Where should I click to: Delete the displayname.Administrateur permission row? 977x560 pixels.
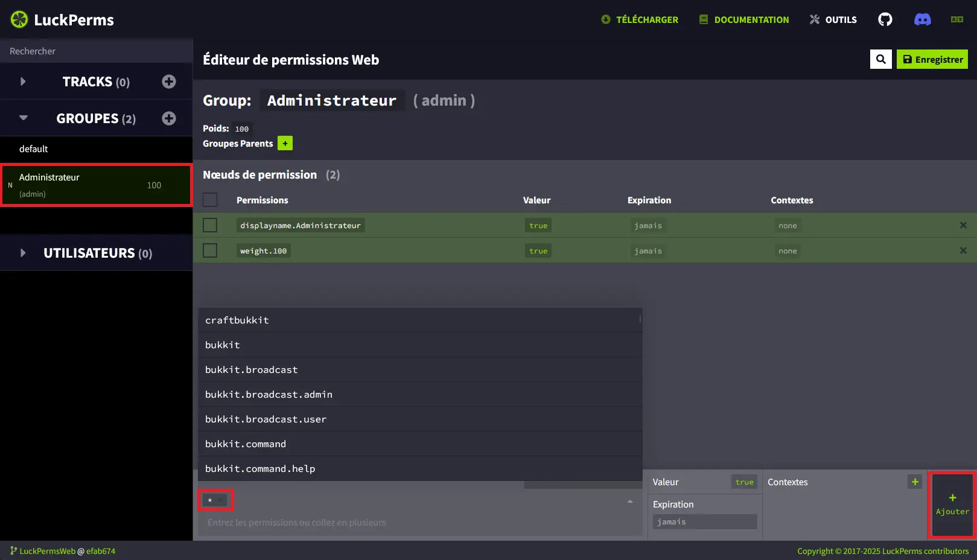(963, 225)
